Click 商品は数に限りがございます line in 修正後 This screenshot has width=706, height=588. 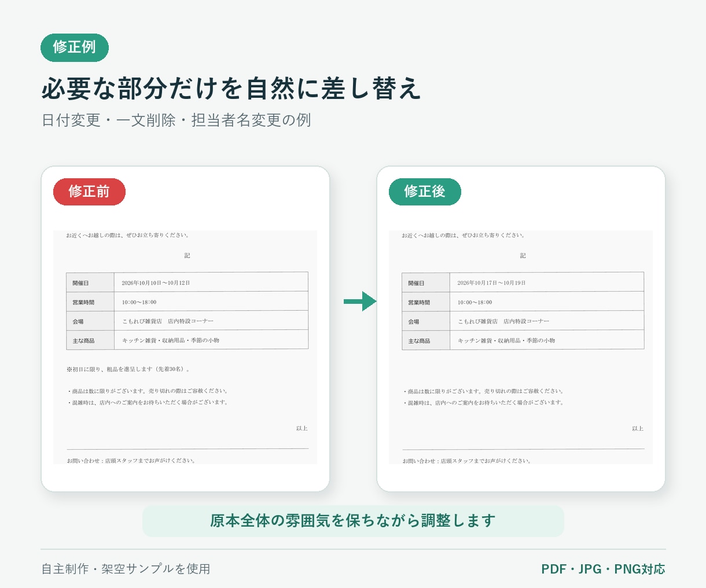pos(484,391)
